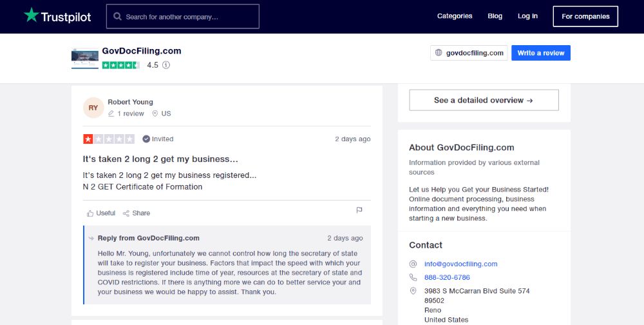Share the review
This screenshot has height=325, width=644.
coord(137,213)
